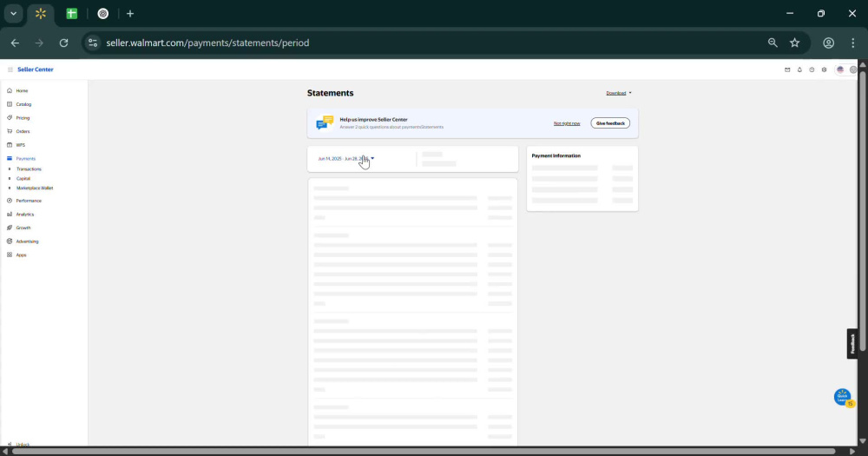Open Capital under Payments
This screenshot has height=456, width=868.
tap(23, 178)
